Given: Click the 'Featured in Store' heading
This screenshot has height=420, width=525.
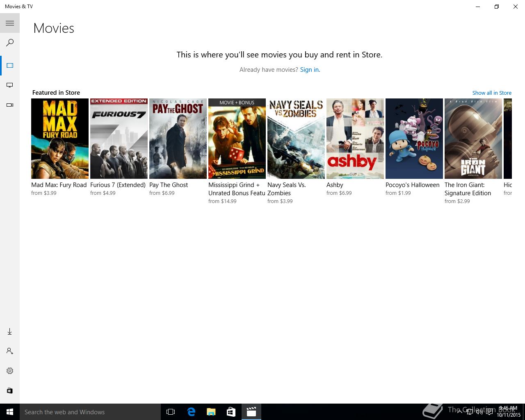Looking at the screenshot, I should pyautogui.click(x=56, y=93).
